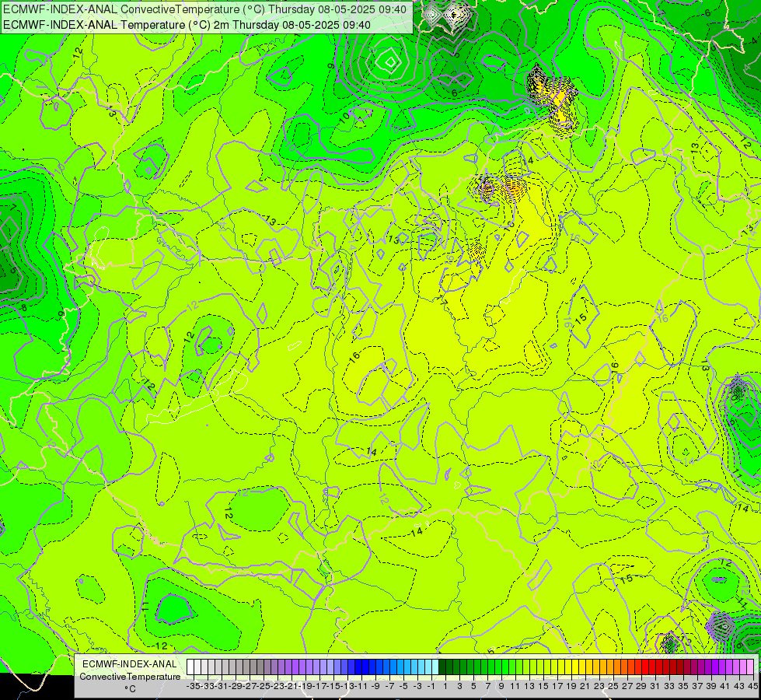Click the legend tick label '3'
761x700 pixels.
[x=459, y=686]
